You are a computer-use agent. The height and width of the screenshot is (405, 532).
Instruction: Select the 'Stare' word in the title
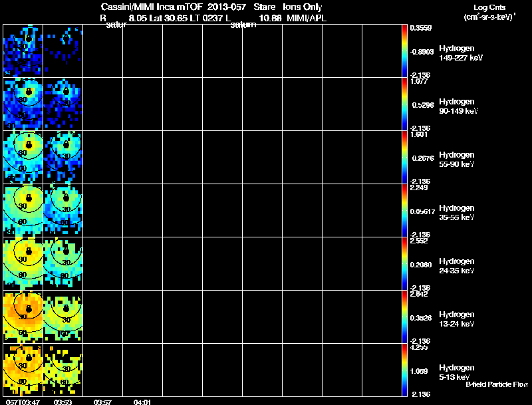(264, 7)
